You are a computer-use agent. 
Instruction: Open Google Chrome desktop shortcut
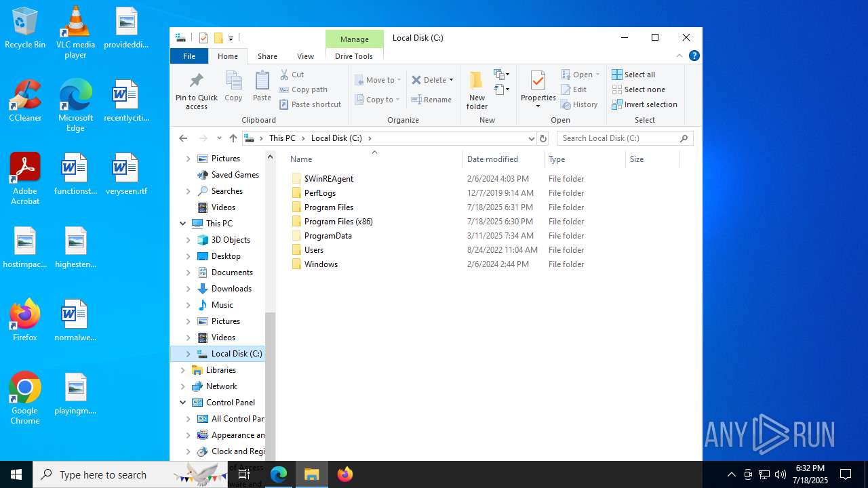point(25,399)
